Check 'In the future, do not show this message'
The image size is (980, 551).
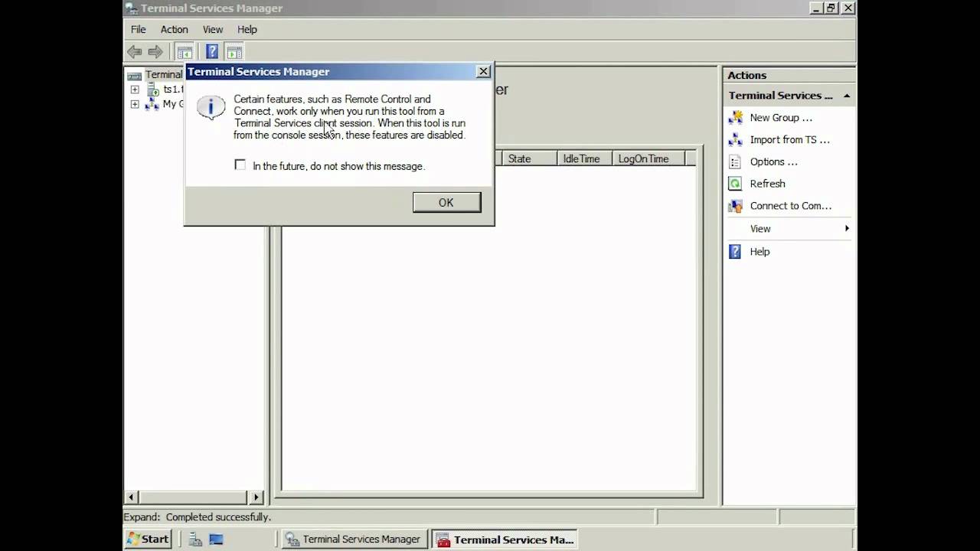click(240, 165)
